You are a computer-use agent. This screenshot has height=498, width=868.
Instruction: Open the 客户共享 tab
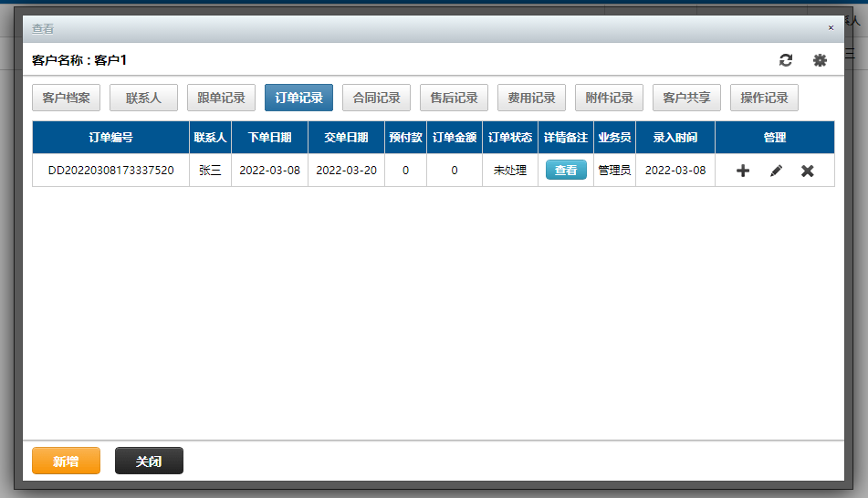tap(686, 98)
